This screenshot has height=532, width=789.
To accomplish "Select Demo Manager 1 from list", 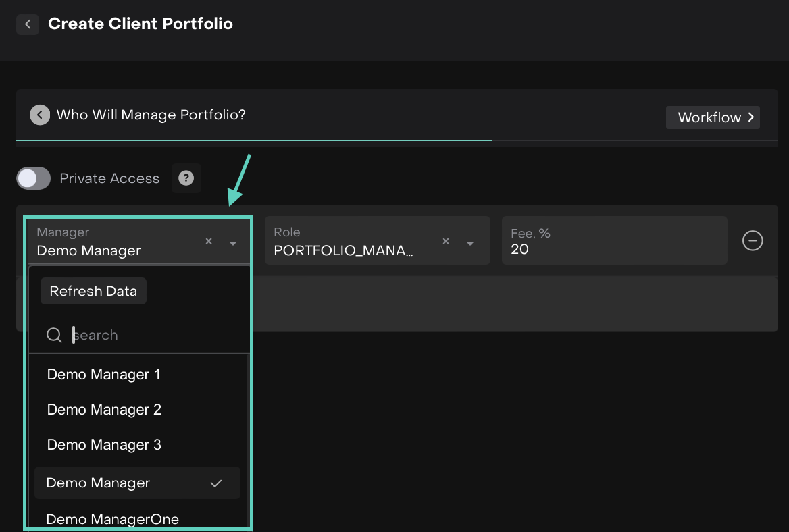I will (x=104, y=375).
